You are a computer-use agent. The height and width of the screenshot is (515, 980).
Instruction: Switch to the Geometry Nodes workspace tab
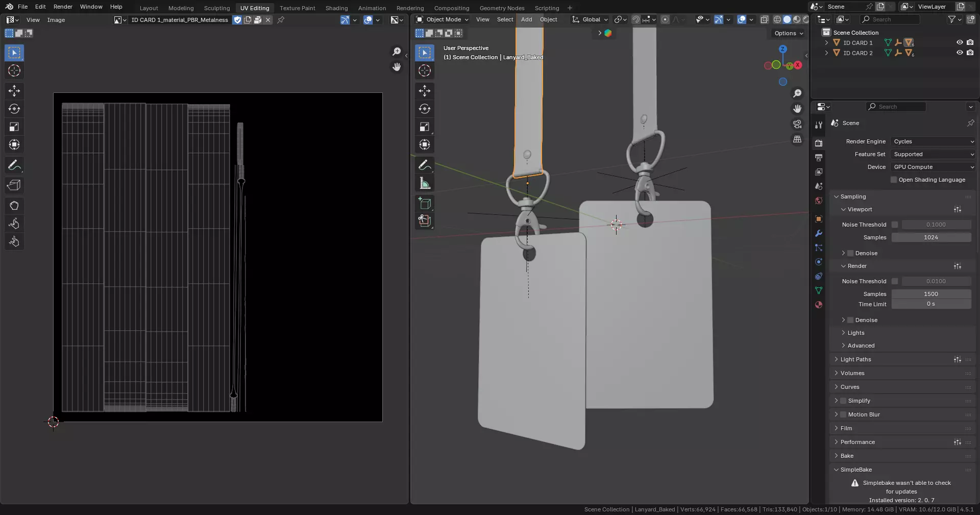coord(502,8)
